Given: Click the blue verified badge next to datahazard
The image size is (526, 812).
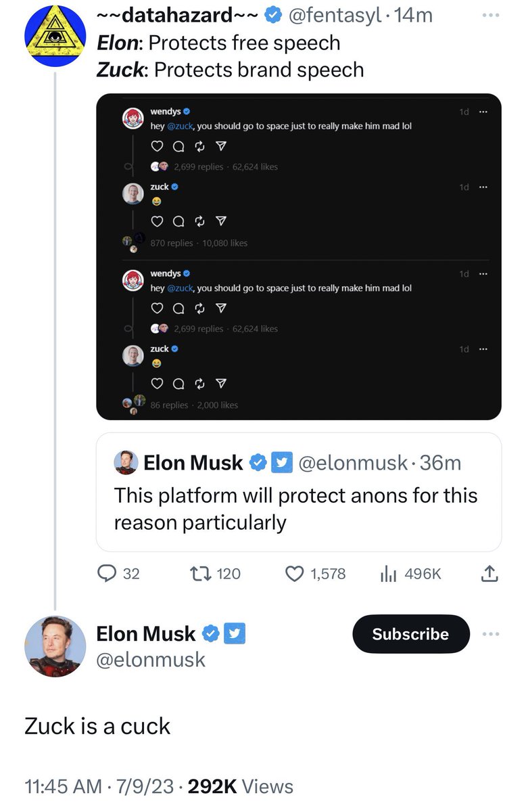Looking at the screenshot, I should tap(274, 15).
